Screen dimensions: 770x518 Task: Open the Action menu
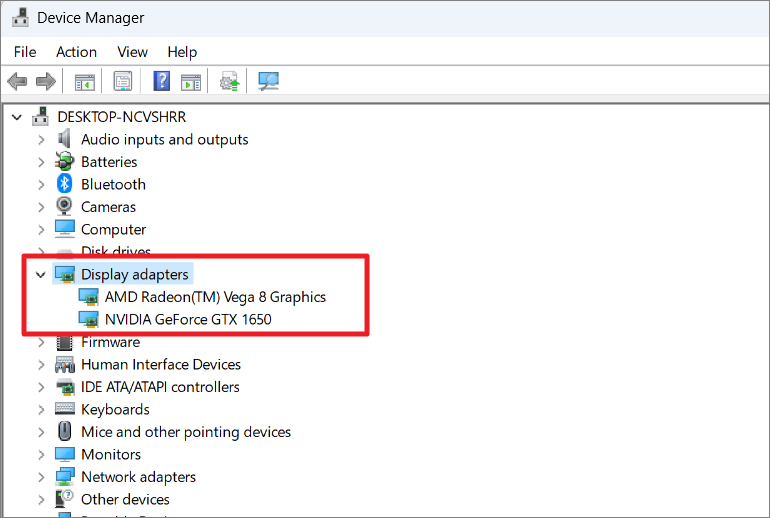click(77, 52)
